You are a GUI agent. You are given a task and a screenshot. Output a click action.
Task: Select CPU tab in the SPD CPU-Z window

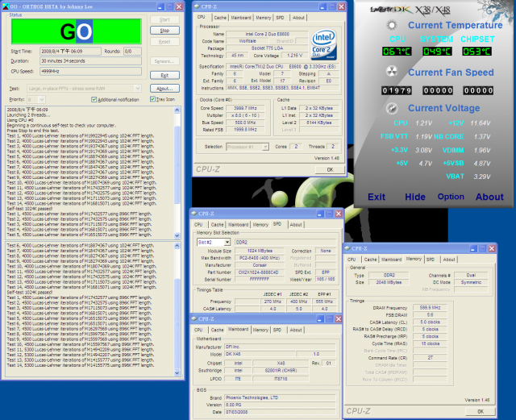[198, 224]
